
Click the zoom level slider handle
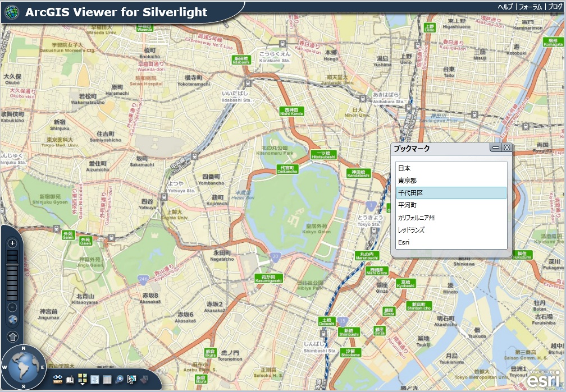click(x=12, y=265)
